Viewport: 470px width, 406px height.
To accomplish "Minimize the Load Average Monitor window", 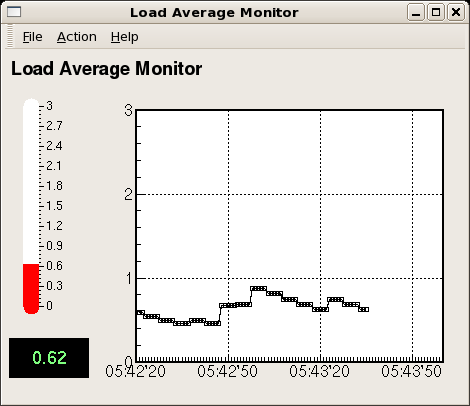I will click(416, 12).
